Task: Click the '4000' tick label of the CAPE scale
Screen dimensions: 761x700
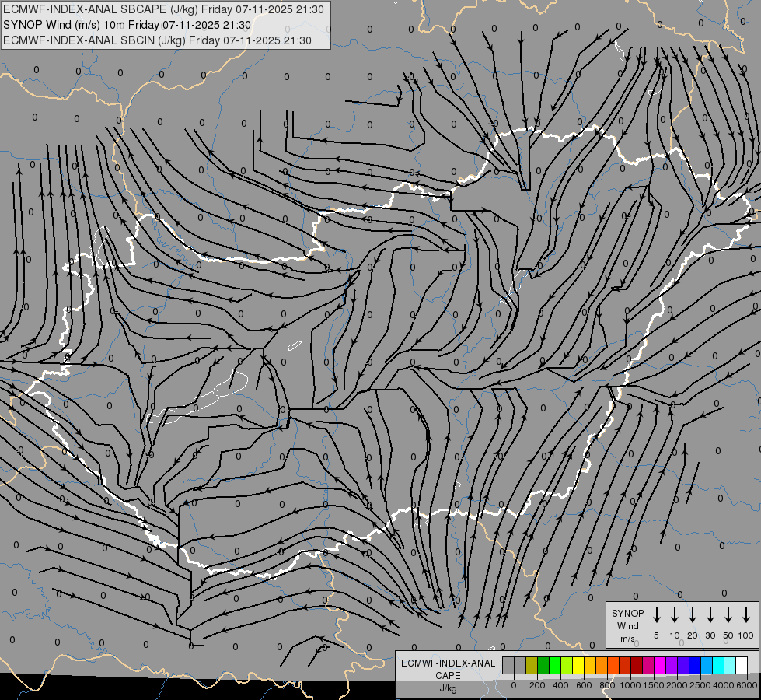Action: [724, 685]
